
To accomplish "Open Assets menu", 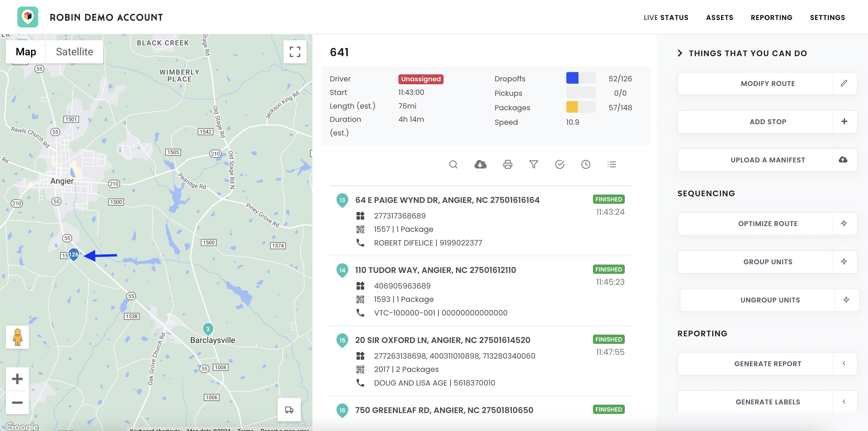I will pos(719,18).
